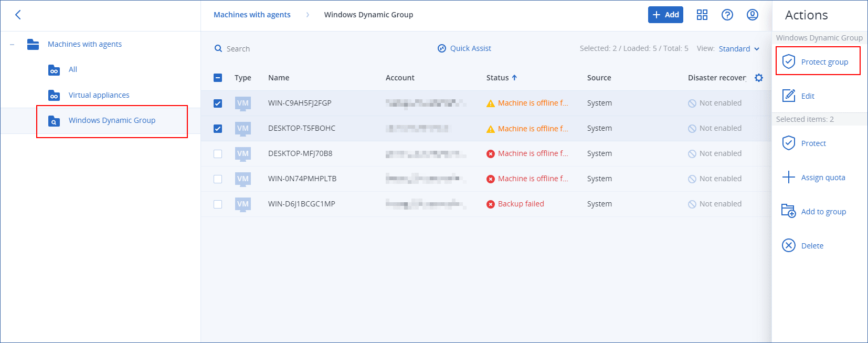Screen dimensions: 868x343
Task: Uncheck the WIN-C9AH5FJ2FGP machine checkbox
Action: point(218,103)
